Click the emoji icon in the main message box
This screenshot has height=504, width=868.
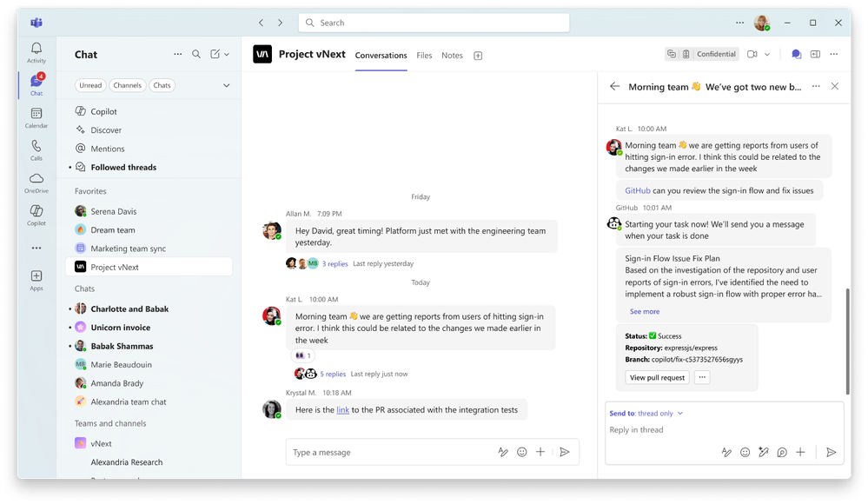(x=522, y=452)
